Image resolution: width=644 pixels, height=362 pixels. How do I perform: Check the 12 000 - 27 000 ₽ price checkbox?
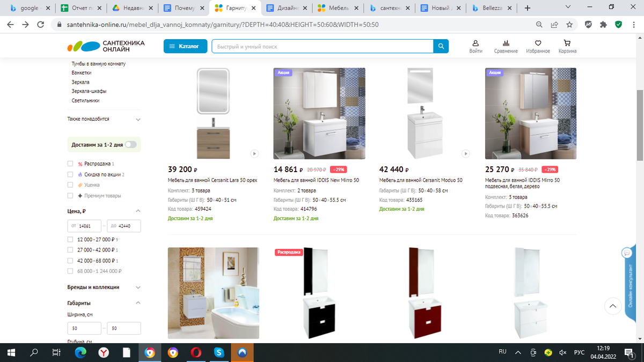point(70,240)
